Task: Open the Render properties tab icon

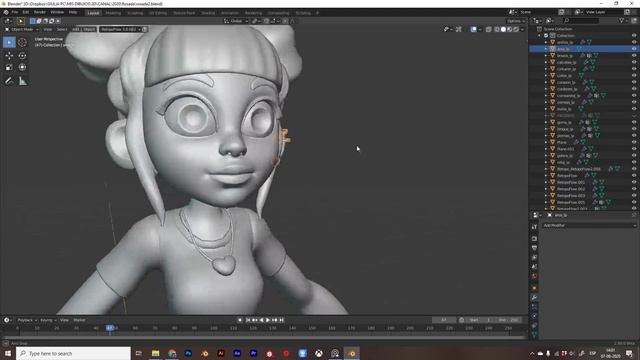Action: [534, 238]
